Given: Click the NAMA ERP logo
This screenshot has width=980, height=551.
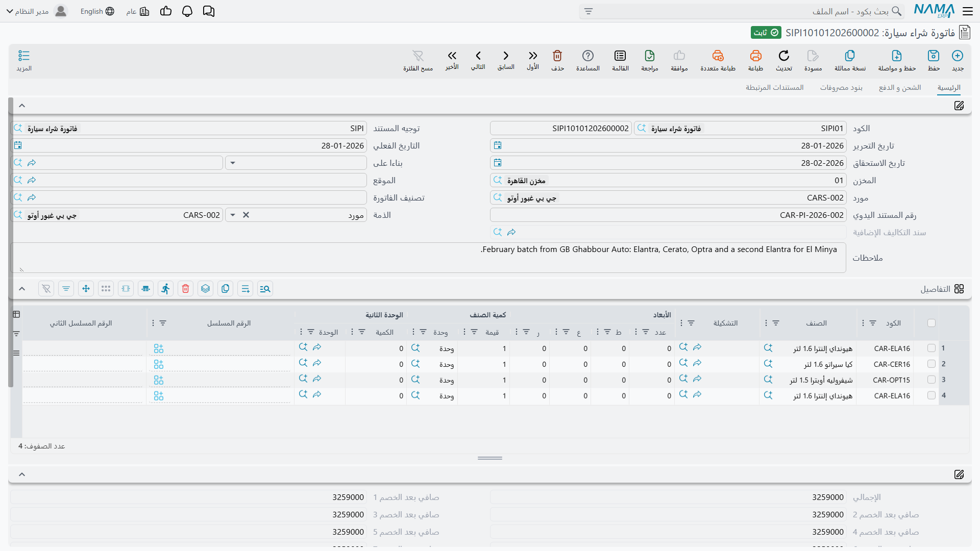Looking at the screenshot, I should (934, 11).
